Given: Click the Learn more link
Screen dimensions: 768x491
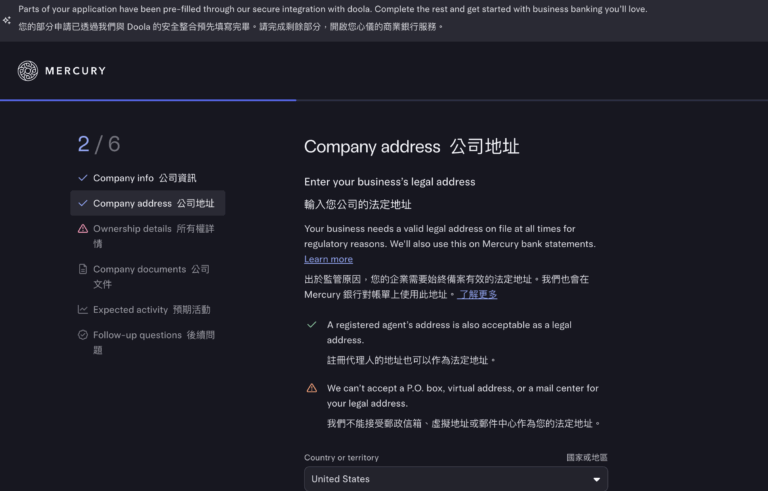Looking at the screenshot, I should coord(328,259).
